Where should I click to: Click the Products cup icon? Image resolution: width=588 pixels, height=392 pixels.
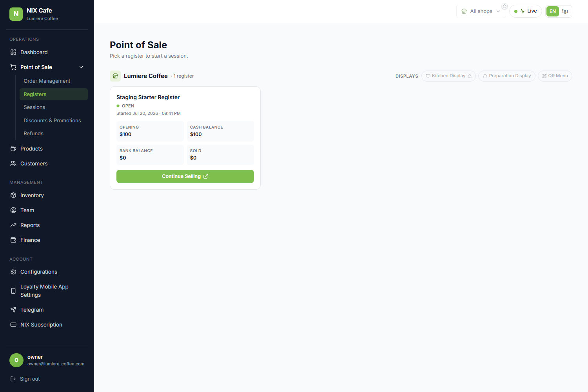[x=13, y=149]
